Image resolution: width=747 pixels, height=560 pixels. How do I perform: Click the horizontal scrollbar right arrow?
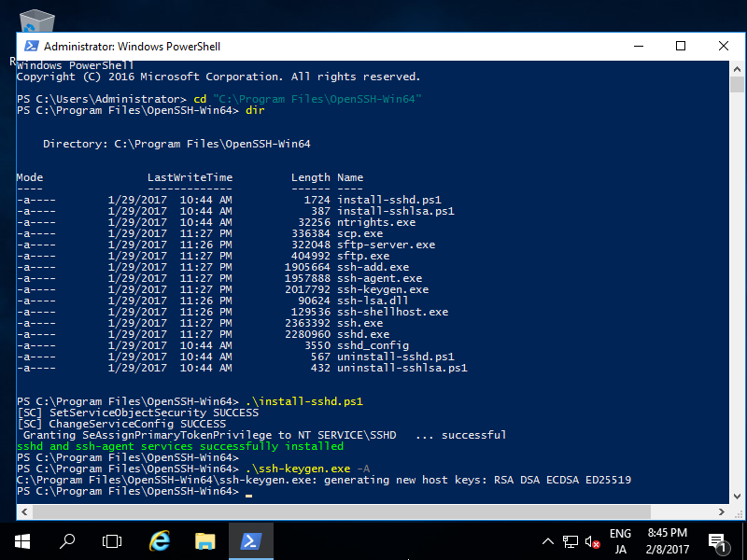[721, 511]
